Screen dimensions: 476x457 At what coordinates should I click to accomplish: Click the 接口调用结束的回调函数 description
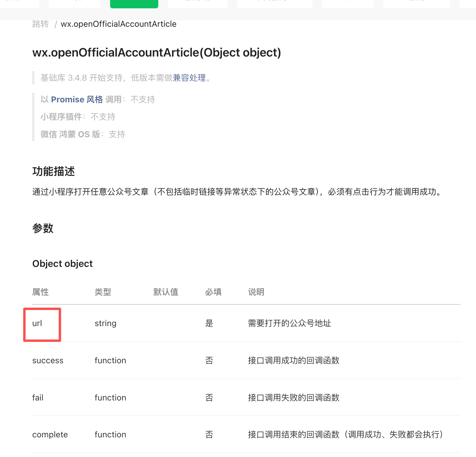click(345, 434)
